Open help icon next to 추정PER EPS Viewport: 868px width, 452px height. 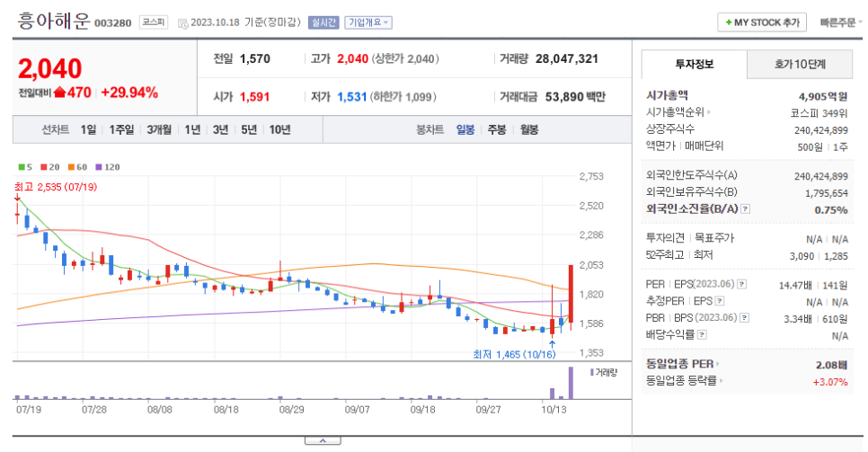720,301
